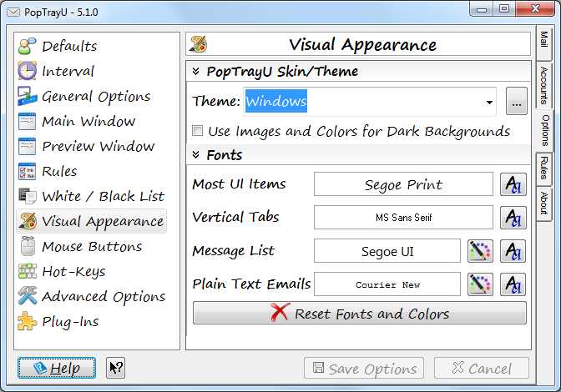The width and height of the screenshot is (561, 392).
Task: Click the context help cursor icon
Action: click(x=115, y=368)
